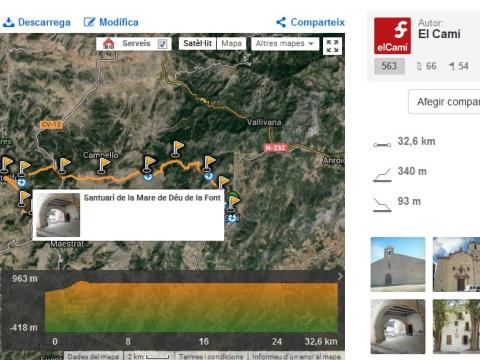Viewport: 480px width, 360px height.
Task: Switch map to Mapa view
Action: [x=231, y=44]
